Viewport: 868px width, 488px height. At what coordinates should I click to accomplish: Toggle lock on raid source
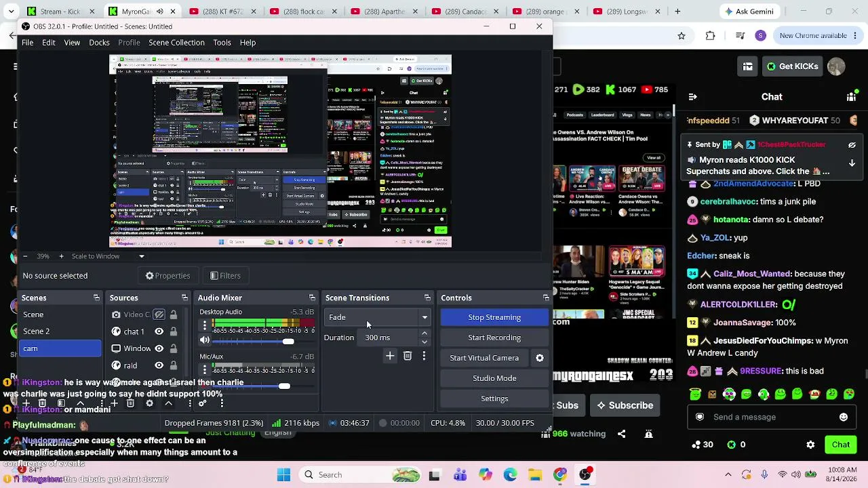(x=174, y=365)
